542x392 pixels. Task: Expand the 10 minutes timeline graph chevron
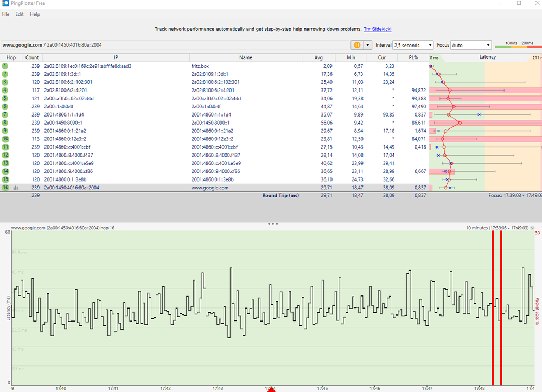click(532, 228)
